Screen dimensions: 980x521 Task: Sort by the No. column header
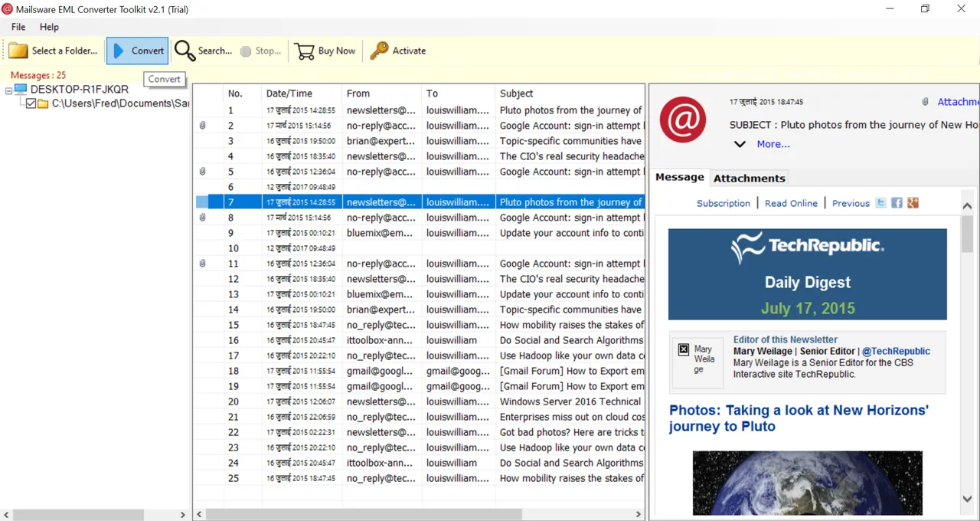(242, 93)
